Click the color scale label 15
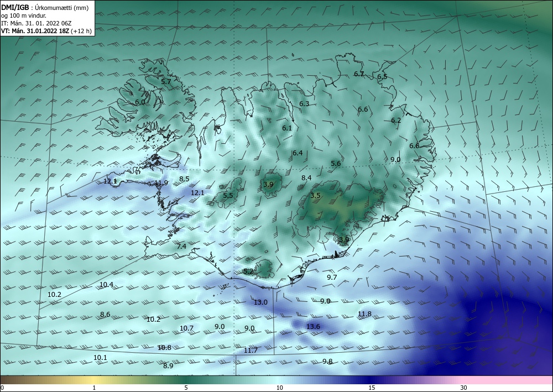 click(372, 388)
